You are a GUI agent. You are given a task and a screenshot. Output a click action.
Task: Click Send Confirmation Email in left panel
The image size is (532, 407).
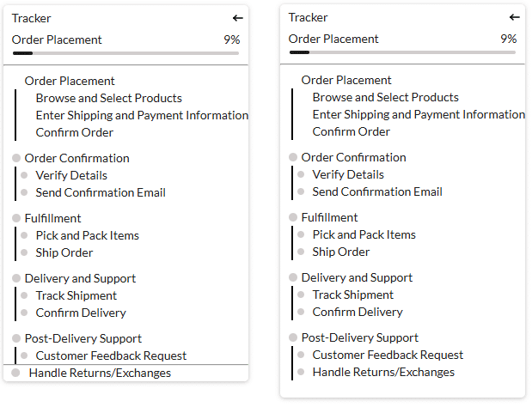point(101,192)
